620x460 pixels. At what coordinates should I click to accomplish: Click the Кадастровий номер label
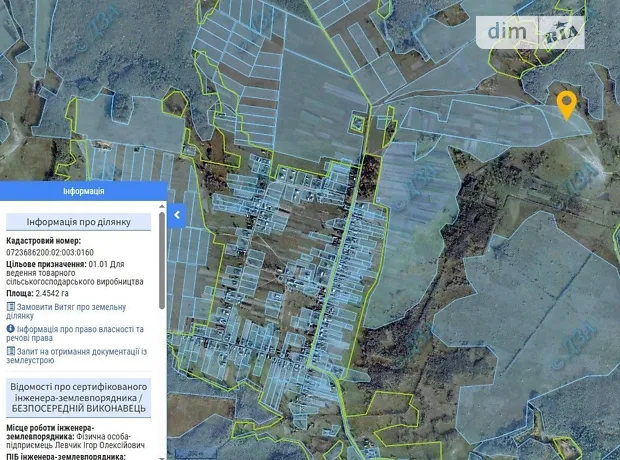click(x=43, y=241)
